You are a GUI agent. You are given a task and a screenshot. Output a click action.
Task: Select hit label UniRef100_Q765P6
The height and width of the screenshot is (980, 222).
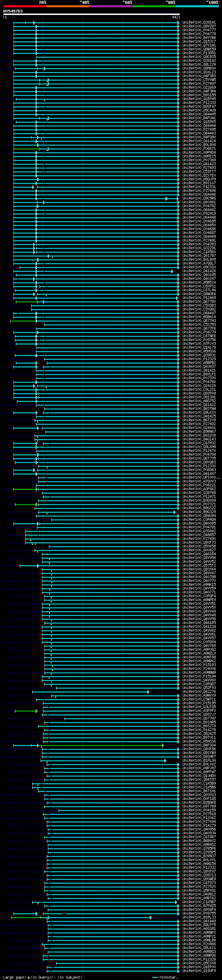(199, 848)
